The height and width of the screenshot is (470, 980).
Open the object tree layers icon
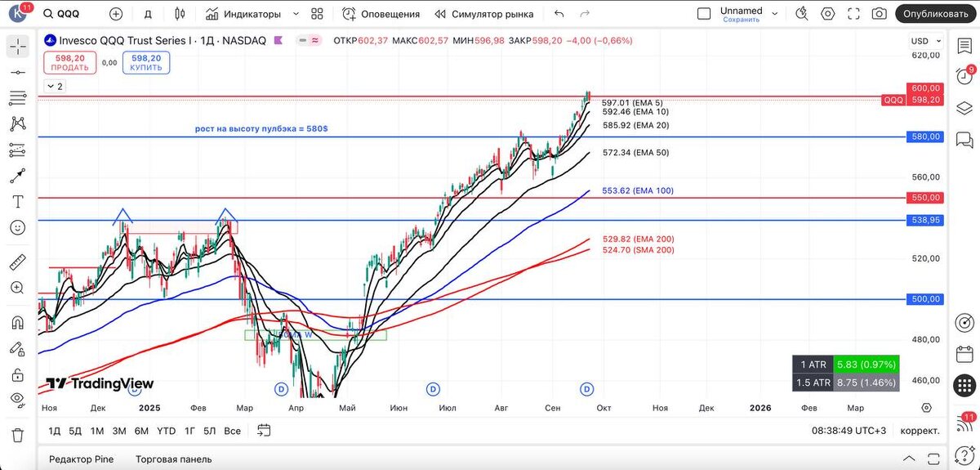964,107
